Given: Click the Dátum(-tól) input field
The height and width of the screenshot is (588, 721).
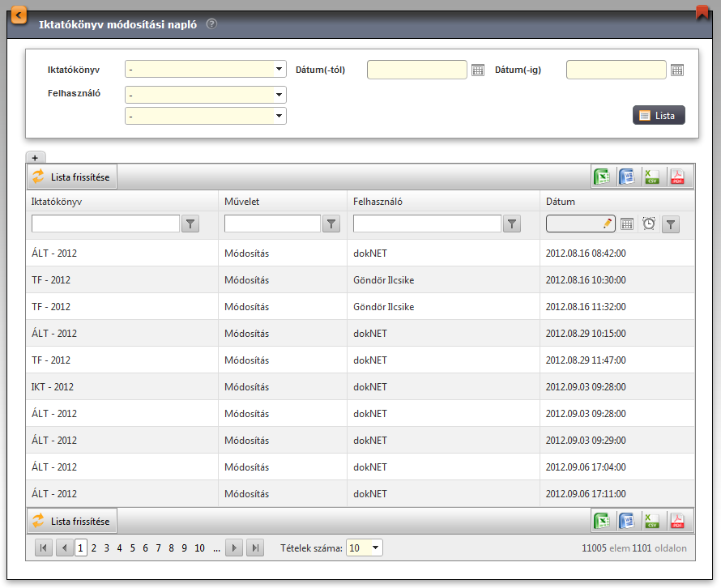Looking at the screenshot, I should click(x=417, y=70).
